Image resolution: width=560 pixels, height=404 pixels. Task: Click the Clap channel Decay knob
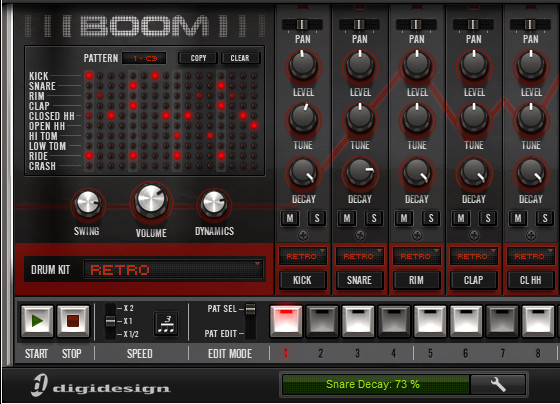(x=474, y=173)
